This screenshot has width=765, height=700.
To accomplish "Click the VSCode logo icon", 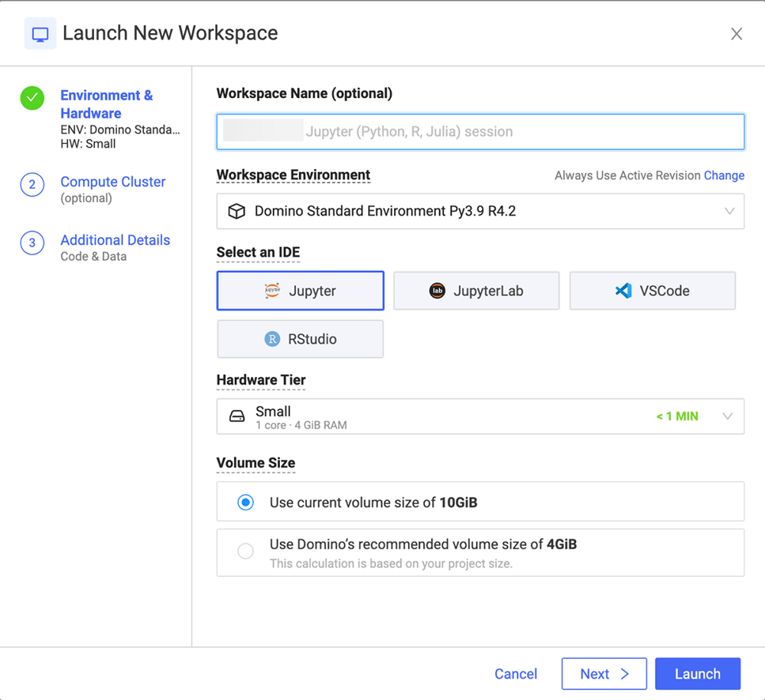I will coord(623,291).
